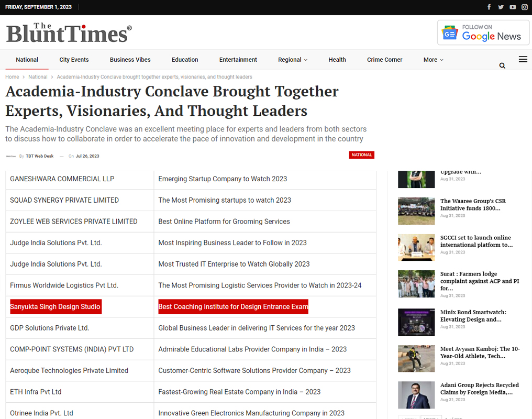Click the Surat Farmers article thumbnail
532x419 pixels.
click(416, 284)
